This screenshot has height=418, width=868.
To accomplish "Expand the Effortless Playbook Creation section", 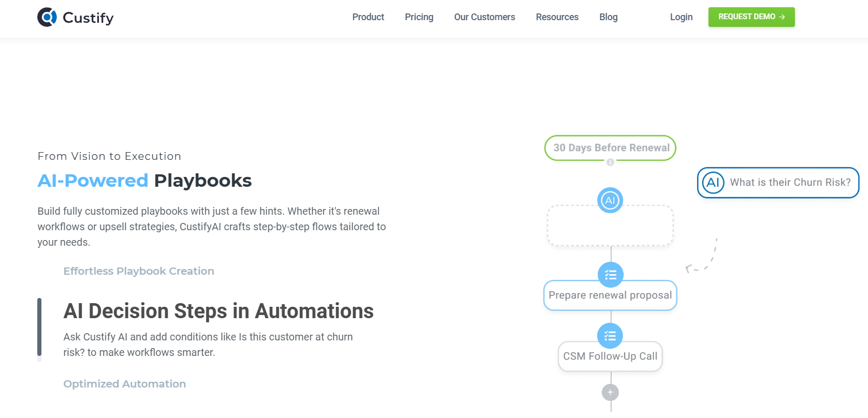I will 139,271.
